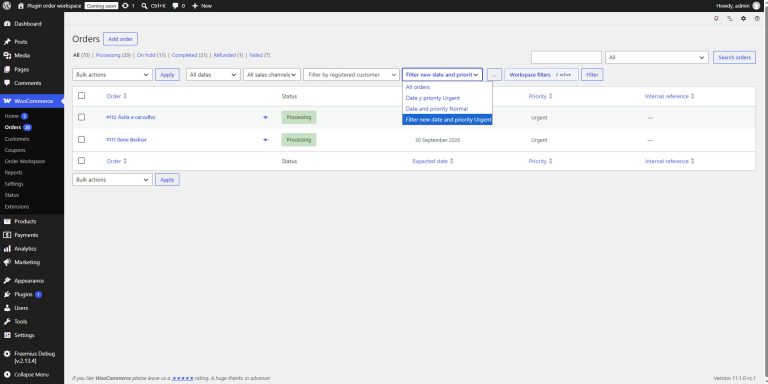Preview order #112 with the eye icon

(x=265, y=118)
